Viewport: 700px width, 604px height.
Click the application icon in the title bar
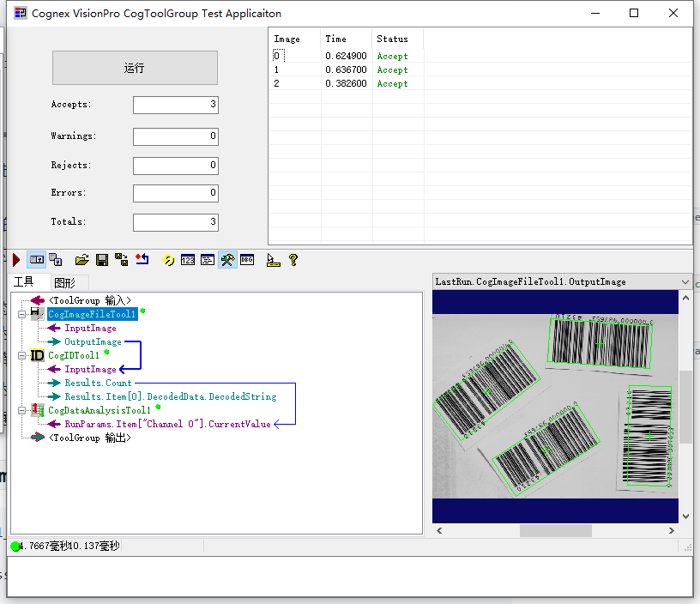coord(20,13)
